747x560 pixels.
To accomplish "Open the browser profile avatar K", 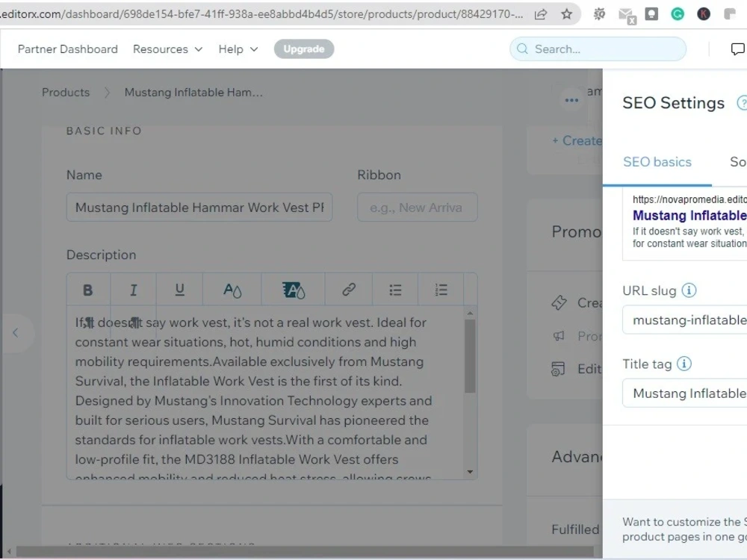I will 704,13.
